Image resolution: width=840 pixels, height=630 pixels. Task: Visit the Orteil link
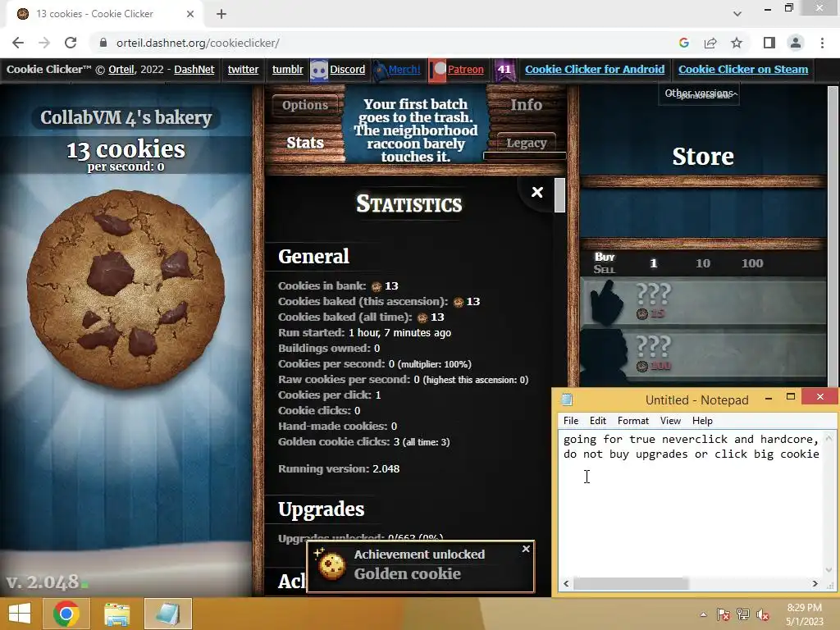point(121,70)
